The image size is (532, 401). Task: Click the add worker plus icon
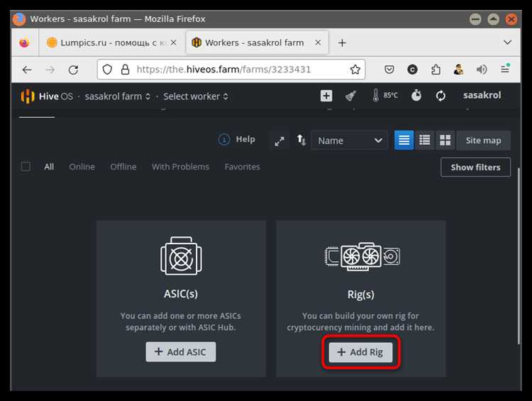click(326, 96)
